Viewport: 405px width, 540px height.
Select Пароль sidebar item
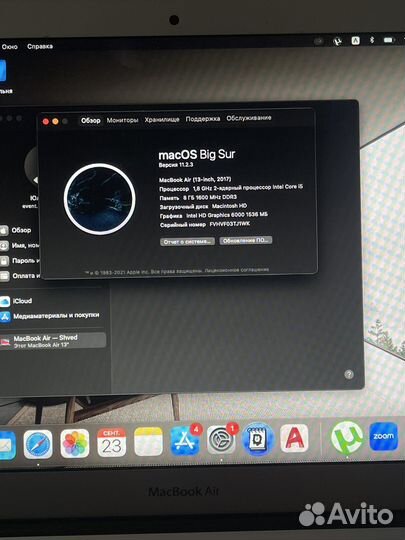coord(20,261)
